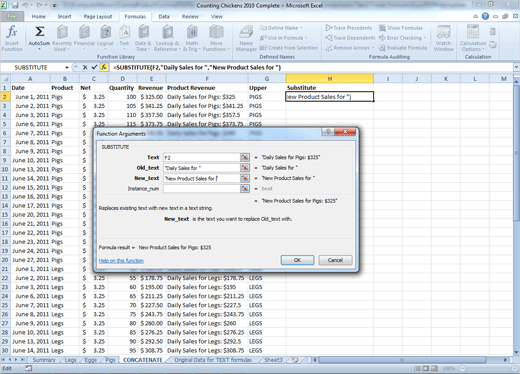This screenshot has height=374, width=520.
Task: Click the vertical scrollbar down arrow
Action: 516,352
